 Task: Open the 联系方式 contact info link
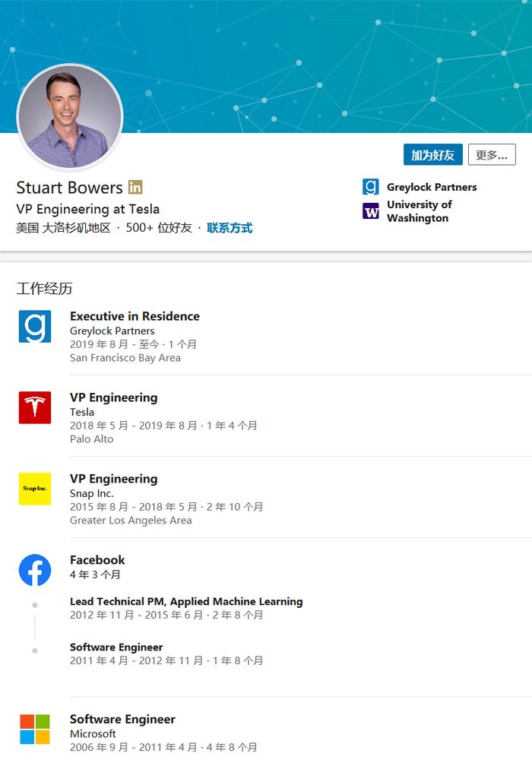point(230,227)
